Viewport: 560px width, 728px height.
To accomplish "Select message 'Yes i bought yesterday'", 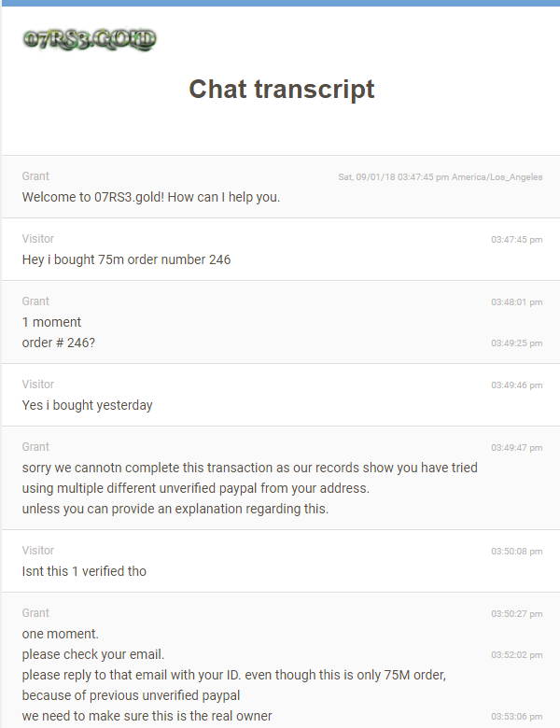I will point(88,405).
